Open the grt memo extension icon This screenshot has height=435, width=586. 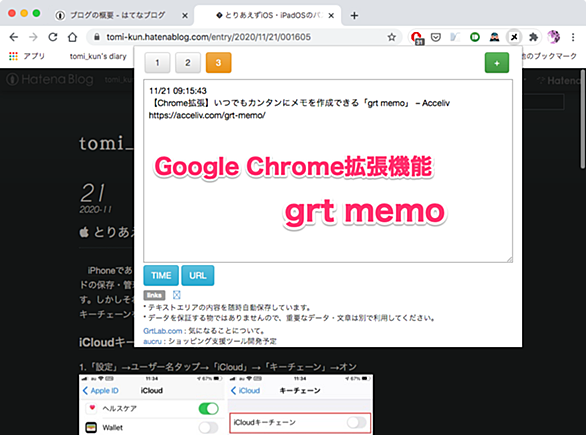(x=514, y=37)
